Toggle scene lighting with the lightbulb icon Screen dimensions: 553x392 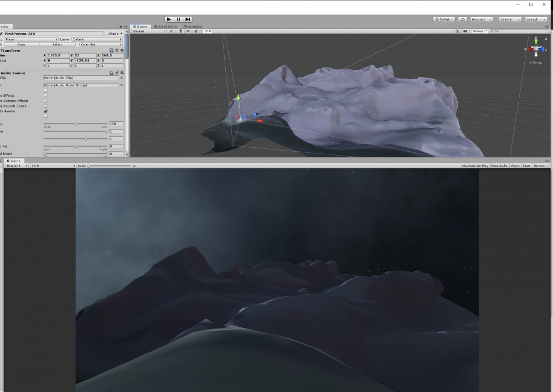pos(180,31)
